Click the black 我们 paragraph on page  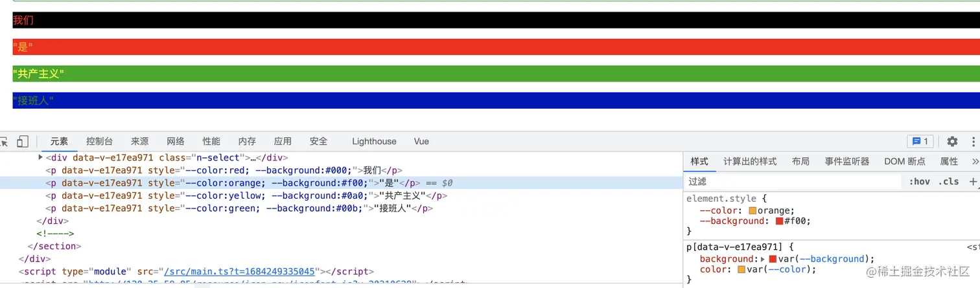496,20
